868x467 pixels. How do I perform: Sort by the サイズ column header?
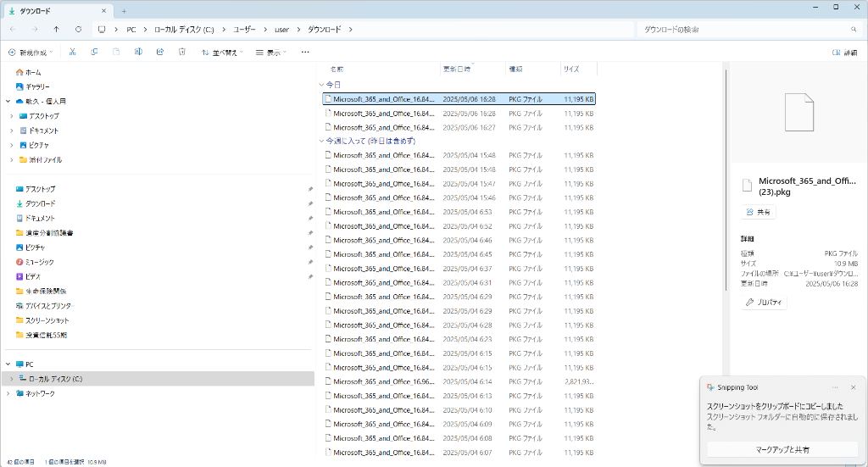coord(571,69)
